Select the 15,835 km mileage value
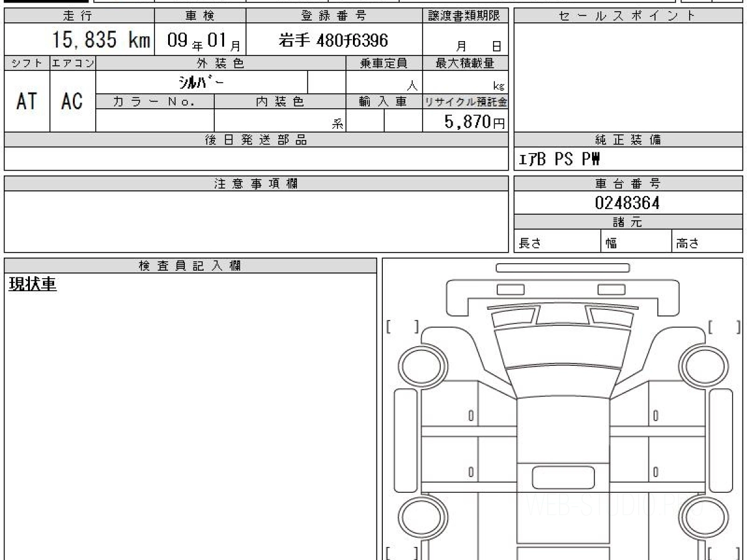747x560 pixels. (x=102, y=40)
